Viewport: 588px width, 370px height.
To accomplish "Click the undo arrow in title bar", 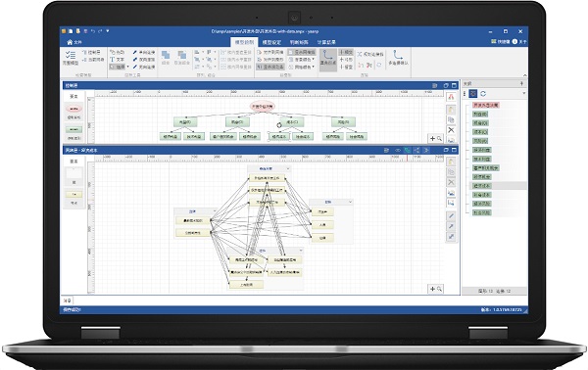I will click(93, 31).
